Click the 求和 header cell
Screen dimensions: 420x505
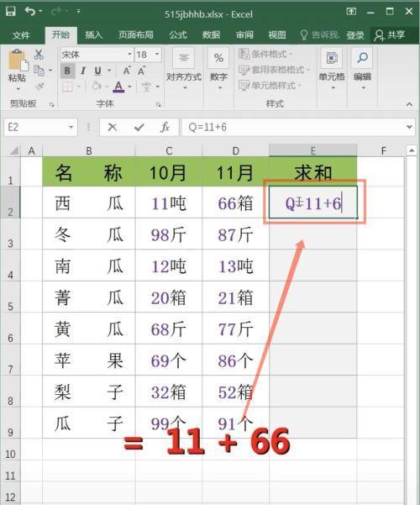click(x=313, y=172)
